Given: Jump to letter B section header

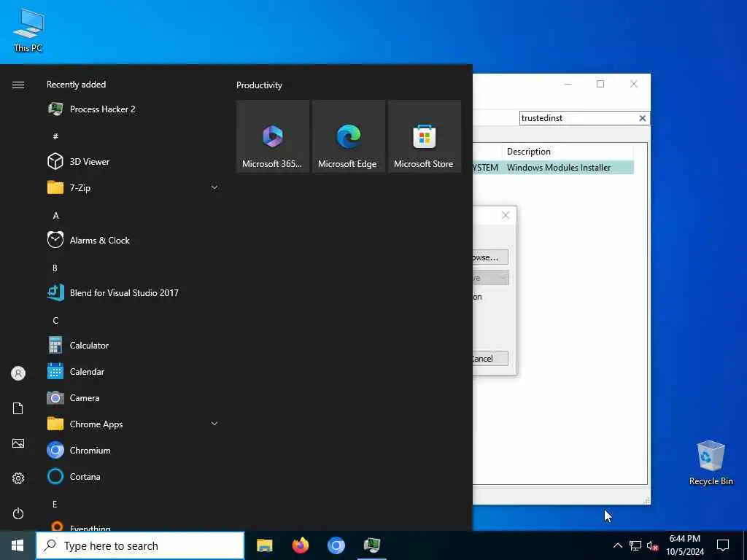Looking at the screenshot, I should 55,268.
